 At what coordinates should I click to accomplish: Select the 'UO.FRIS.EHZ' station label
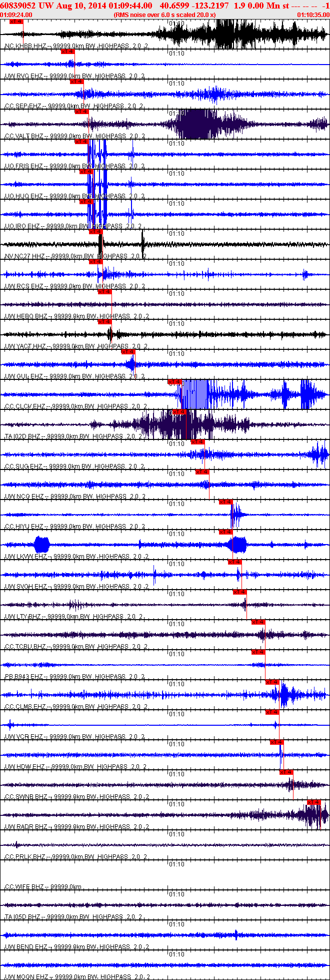coord(24,166)
